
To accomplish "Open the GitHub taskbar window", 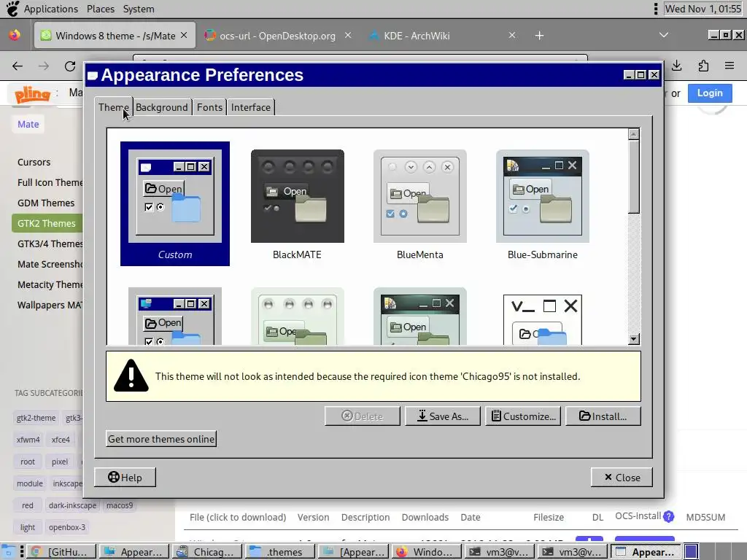I will coord(61,552).
